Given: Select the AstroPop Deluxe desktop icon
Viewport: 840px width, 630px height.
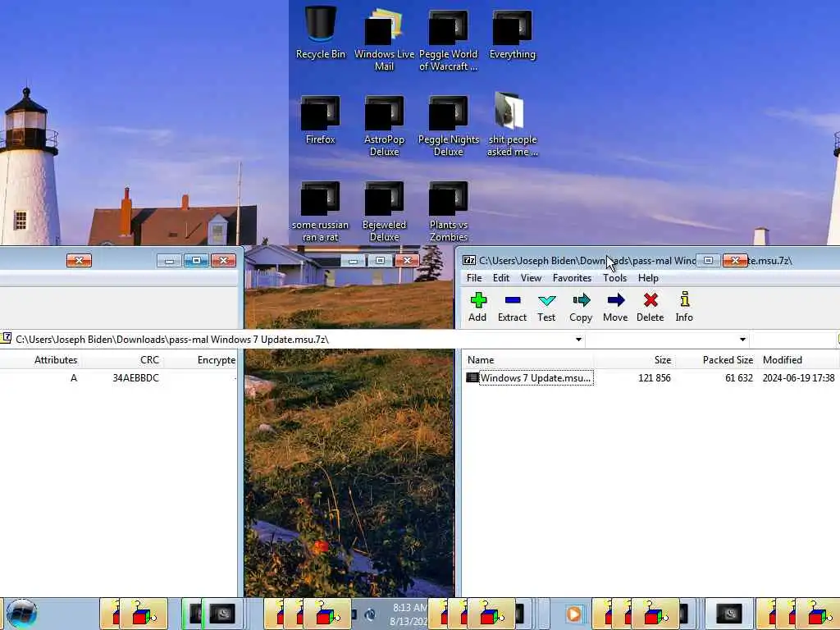Looking at the screenshot, I should (384, 126).
